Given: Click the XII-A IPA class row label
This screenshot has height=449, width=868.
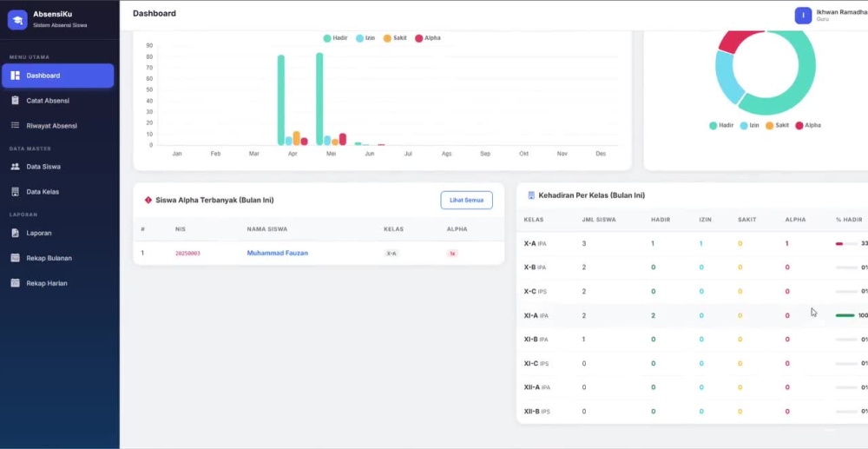Looking at the screenshot, I should 537,387.
